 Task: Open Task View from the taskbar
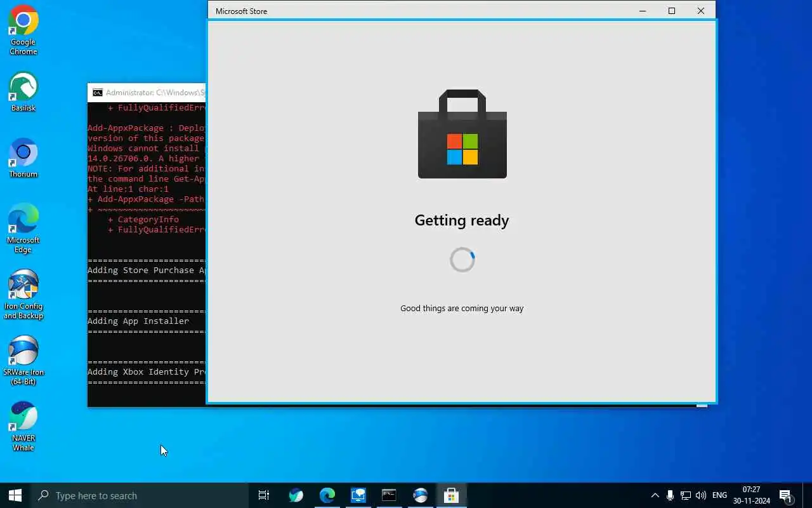pos(264,495)
